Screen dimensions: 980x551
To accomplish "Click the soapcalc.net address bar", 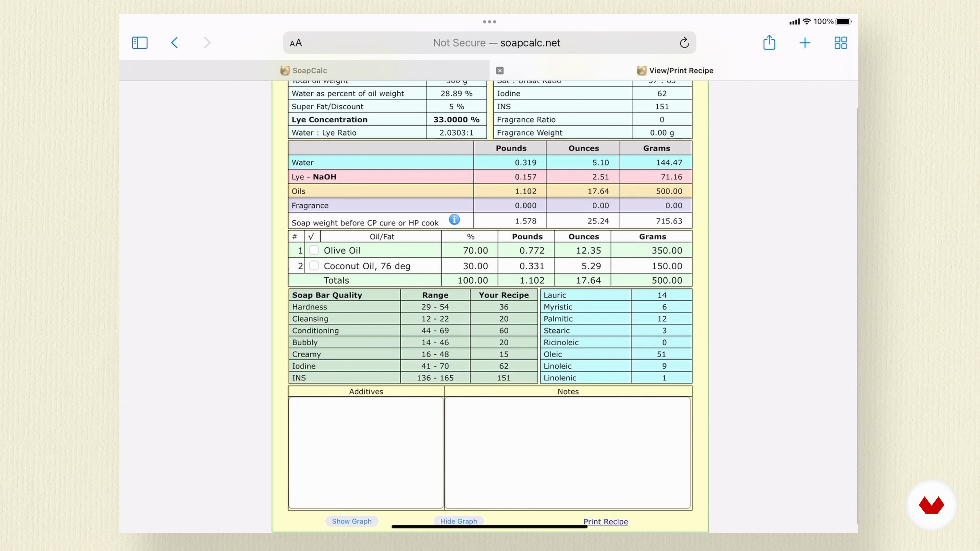I will (x=490, y=43).
